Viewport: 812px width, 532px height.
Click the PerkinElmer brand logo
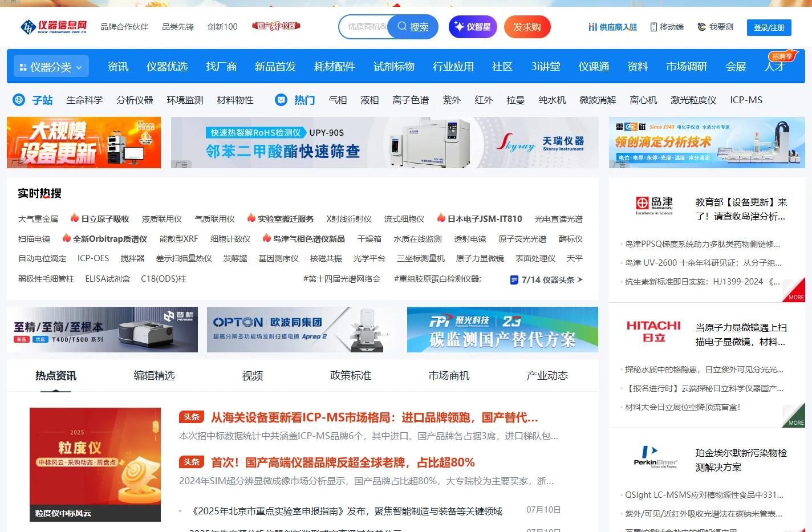pyautogui.click(x=655, y=457)
